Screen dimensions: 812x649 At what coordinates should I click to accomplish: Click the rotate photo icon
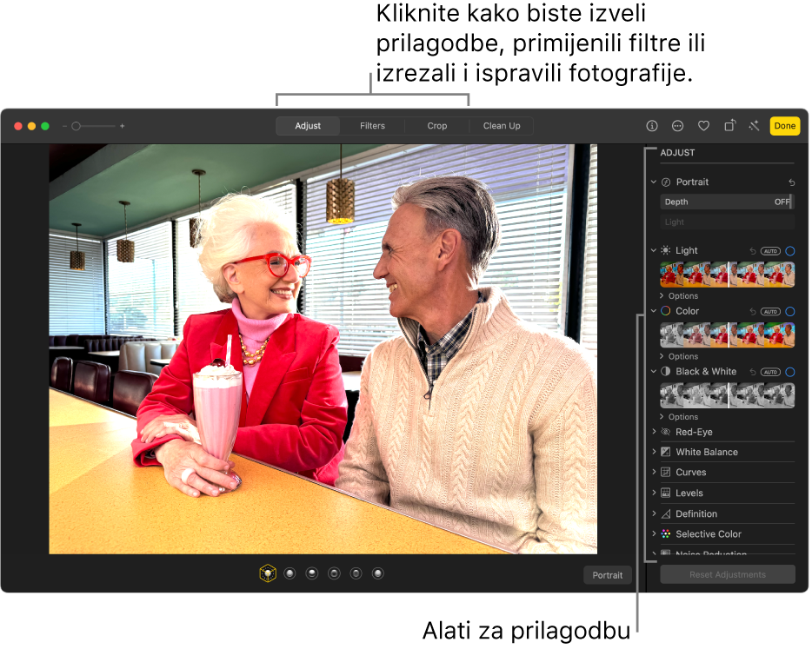click(x=729, y=125)
